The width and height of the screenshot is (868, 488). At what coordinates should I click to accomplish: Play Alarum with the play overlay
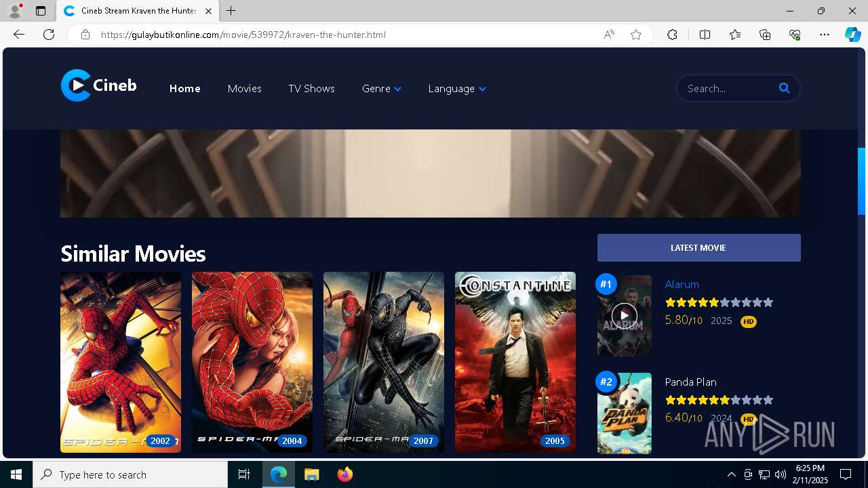pyautogui.click(x=625, y=315)
